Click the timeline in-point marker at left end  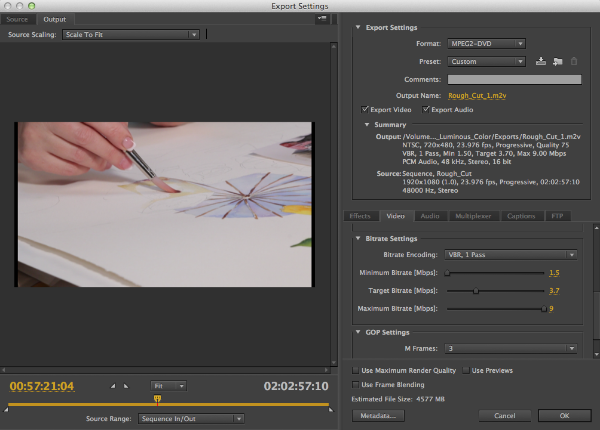[x=6, y=410]
